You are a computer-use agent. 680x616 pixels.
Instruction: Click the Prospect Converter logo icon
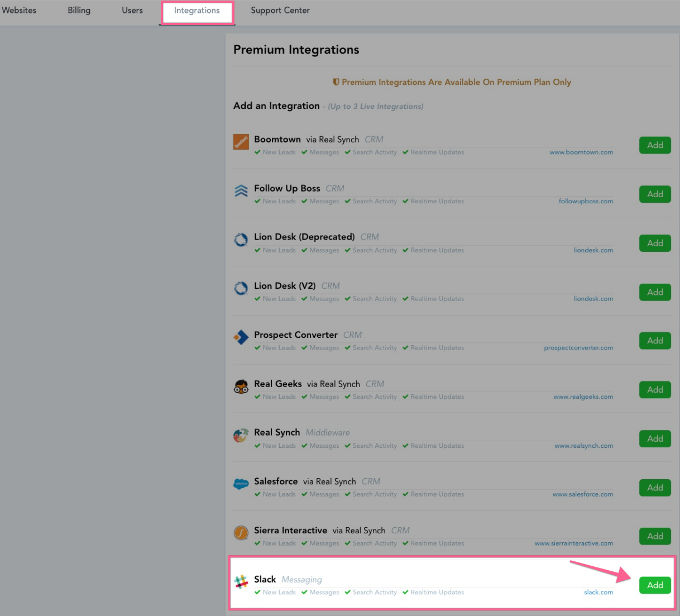coord(241,337)
